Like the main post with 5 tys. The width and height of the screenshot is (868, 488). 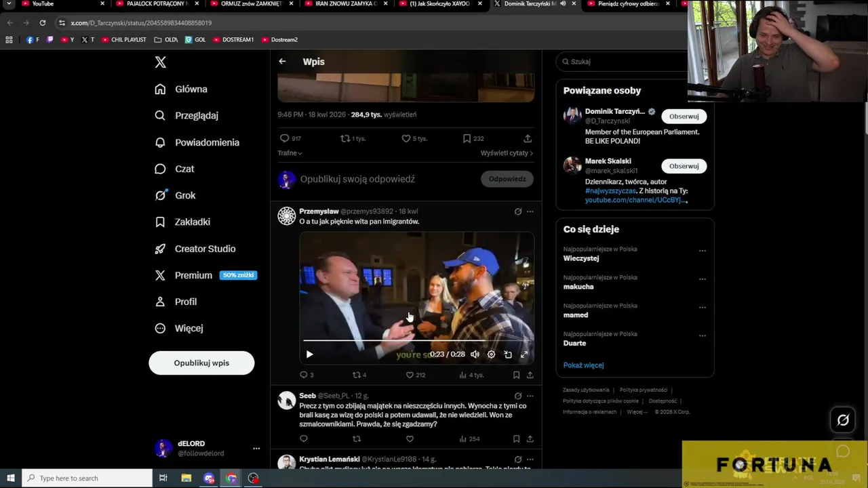(x=414, y=138)
